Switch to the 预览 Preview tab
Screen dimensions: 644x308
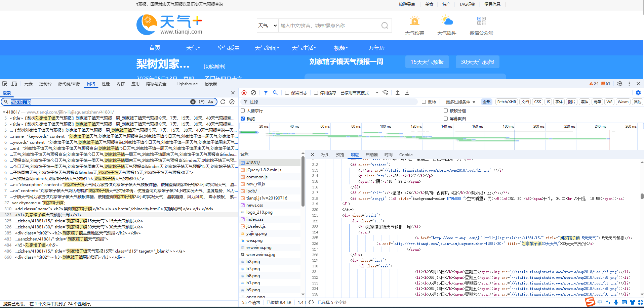[x=340, y=155]
